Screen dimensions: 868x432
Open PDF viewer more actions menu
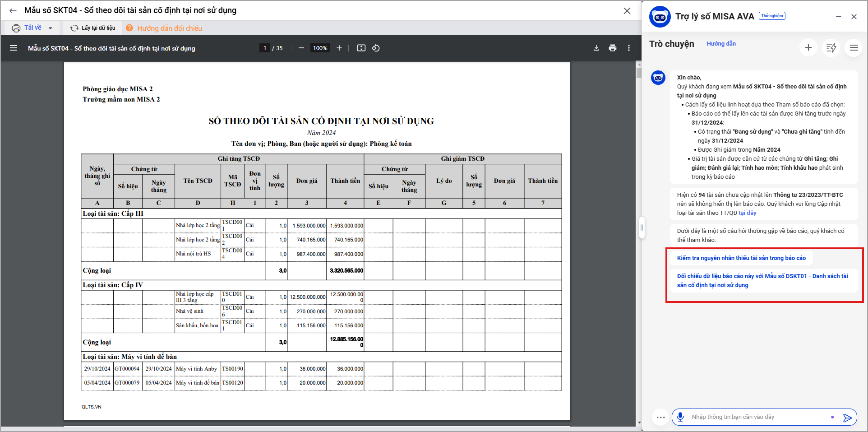[629, 48]
